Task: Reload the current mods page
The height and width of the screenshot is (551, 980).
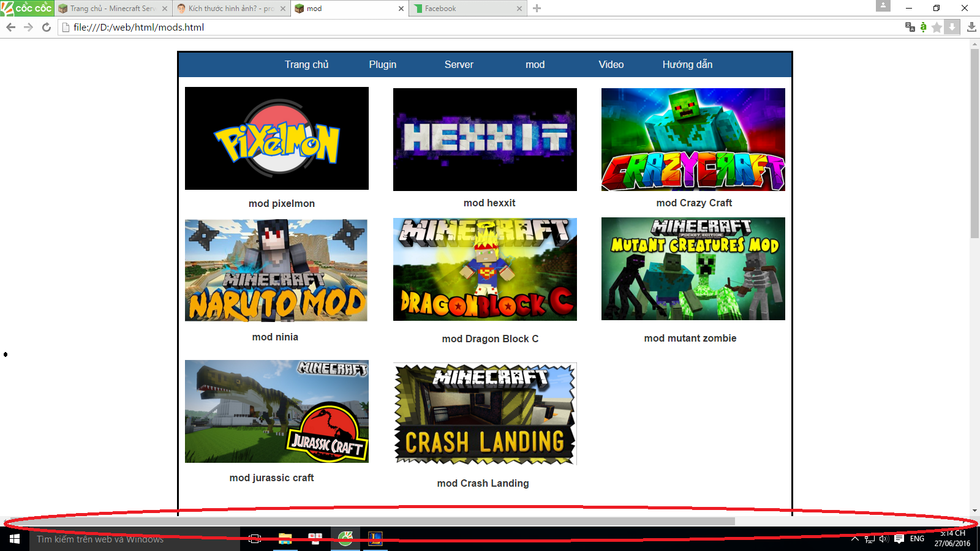Action: pos(46,27)
